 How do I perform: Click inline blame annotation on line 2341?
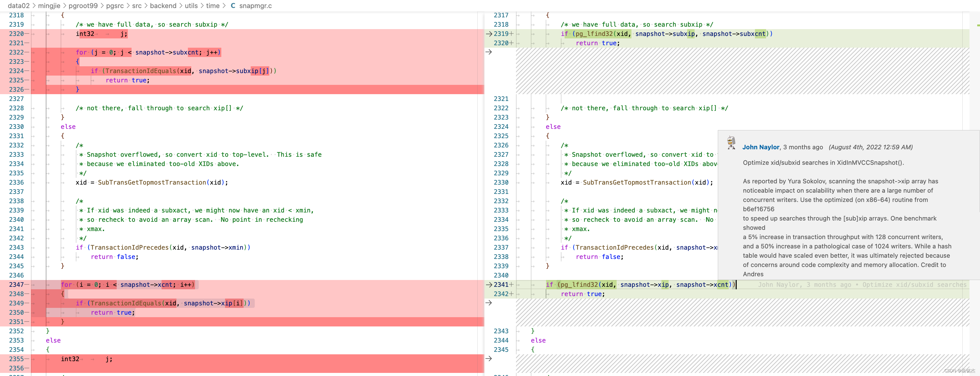pos(862,285)
